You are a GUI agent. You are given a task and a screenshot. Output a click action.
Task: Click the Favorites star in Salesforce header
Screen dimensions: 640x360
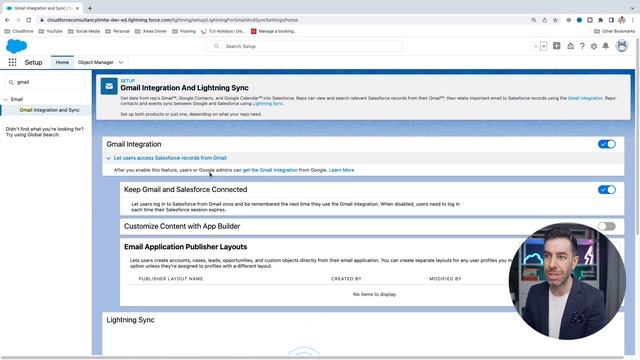(536, 46)
